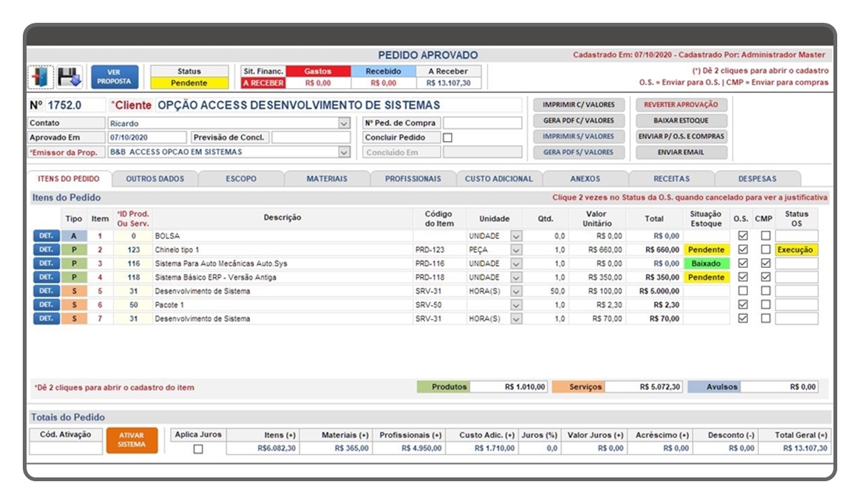Screen dimensions: 860x504
Task: Click the order number 1752.0 field
Action: coord(75,106)
